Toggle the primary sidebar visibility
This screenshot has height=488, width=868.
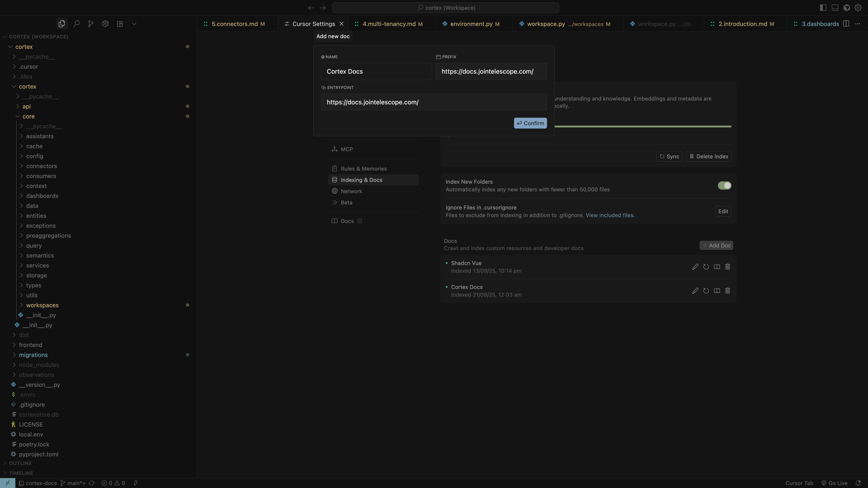pyautogui.click(x=823, y=7)
